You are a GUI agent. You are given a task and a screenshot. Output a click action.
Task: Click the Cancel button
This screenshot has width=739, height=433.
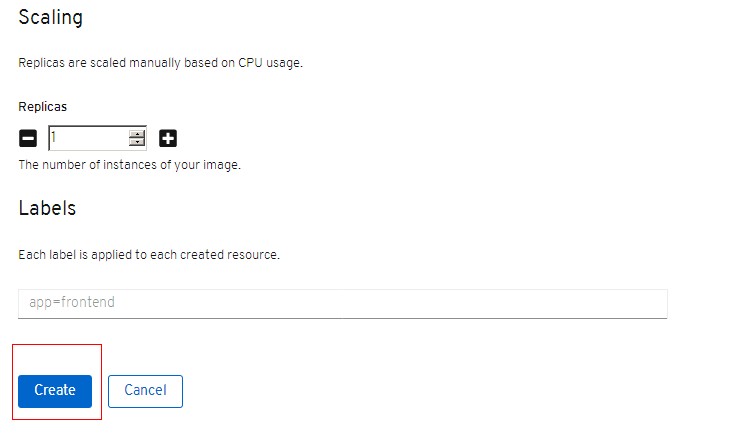click(x=145, y=391)
